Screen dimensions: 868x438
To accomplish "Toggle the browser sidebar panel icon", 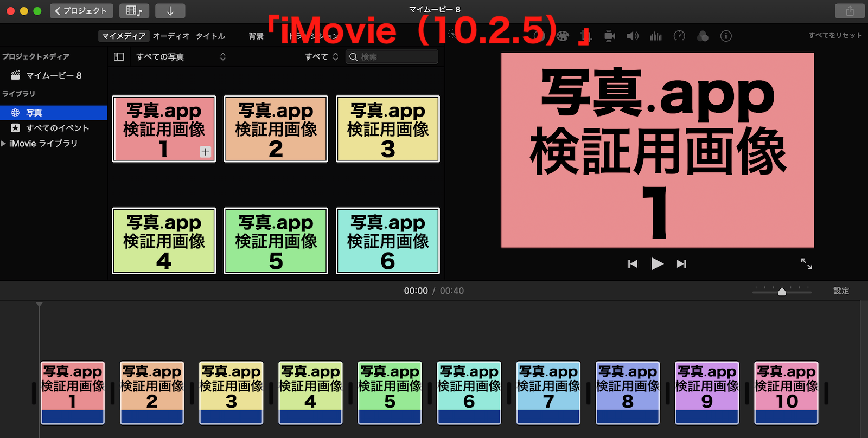I will tap(119, 56).
